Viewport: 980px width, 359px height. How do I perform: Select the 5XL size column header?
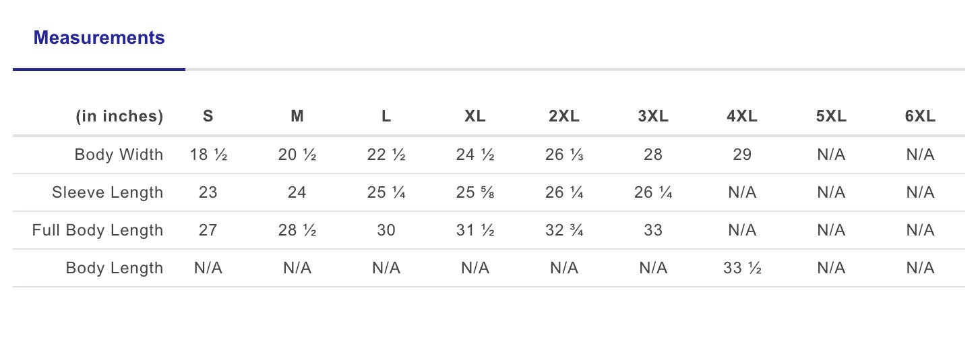coord(831,116)
